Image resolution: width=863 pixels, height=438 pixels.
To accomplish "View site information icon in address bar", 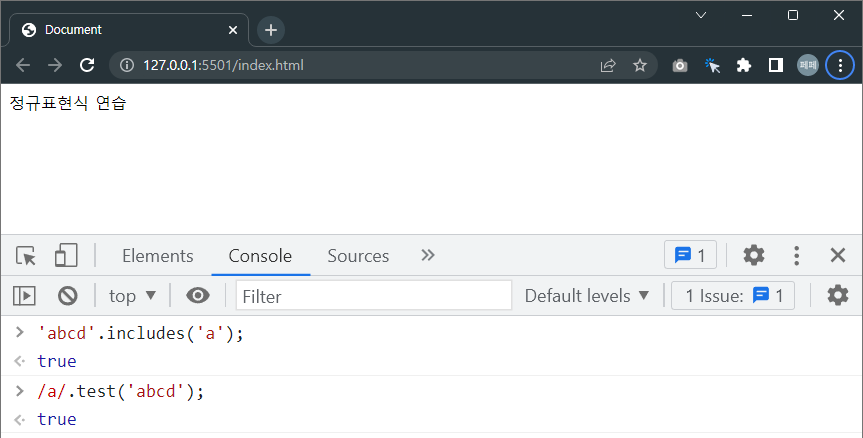I will click(x=127, y=65).
